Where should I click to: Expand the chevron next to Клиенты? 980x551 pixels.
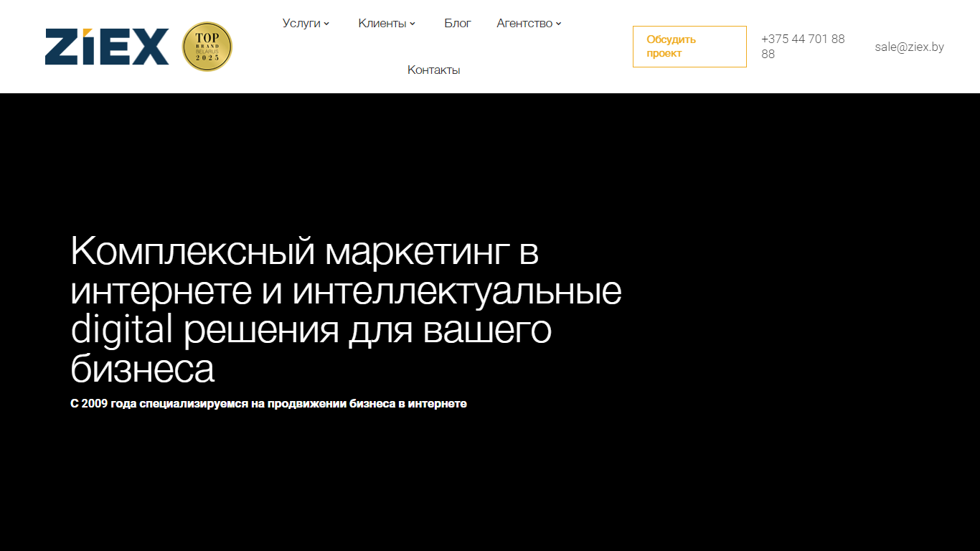(x=413, y=24)
